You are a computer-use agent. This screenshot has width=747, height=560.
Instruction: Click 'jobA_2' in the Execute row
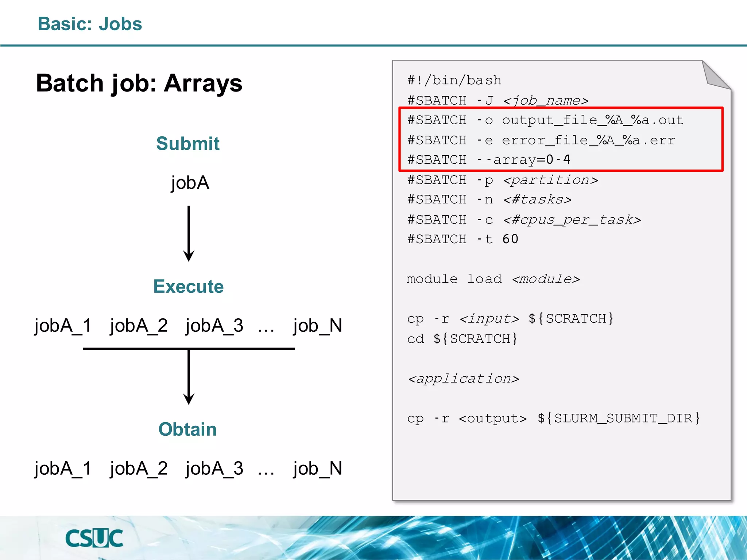(x=139, y=326)
